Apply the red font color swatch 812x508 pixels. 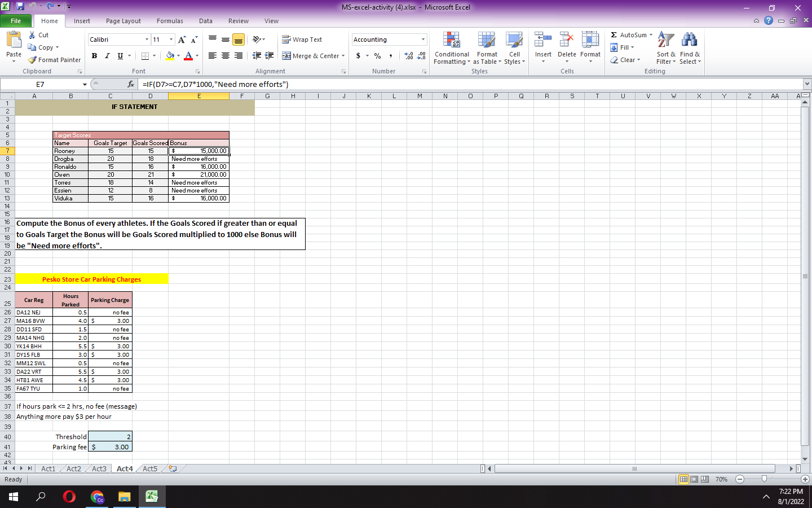pos(188,56)
